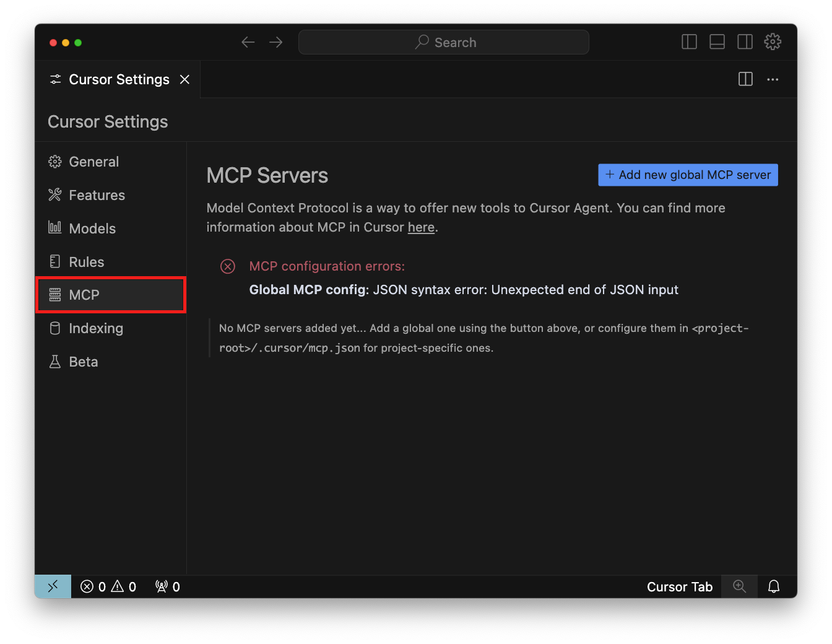Image resolution: width=832 pixels, height=644 pixels.
Task: Click the Global MCP config error message
Action: tap(464, 290)
